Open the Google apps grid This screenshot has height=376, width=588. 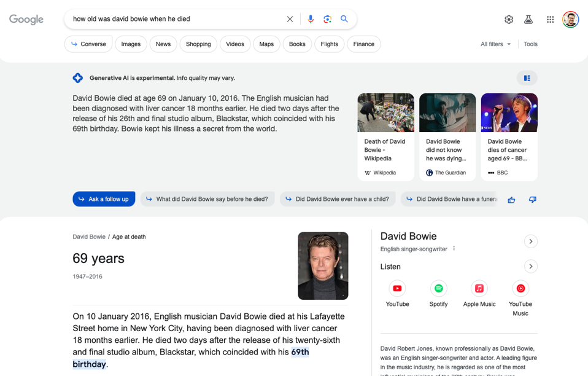pyautogui.click(x=550, y=20)
